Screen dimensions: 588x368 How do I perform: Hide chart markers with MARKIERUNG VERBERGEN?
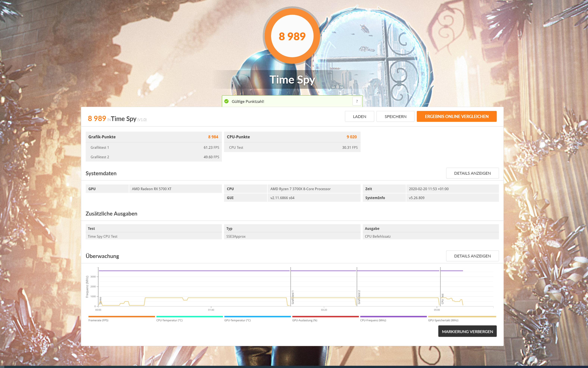(467, 331)
